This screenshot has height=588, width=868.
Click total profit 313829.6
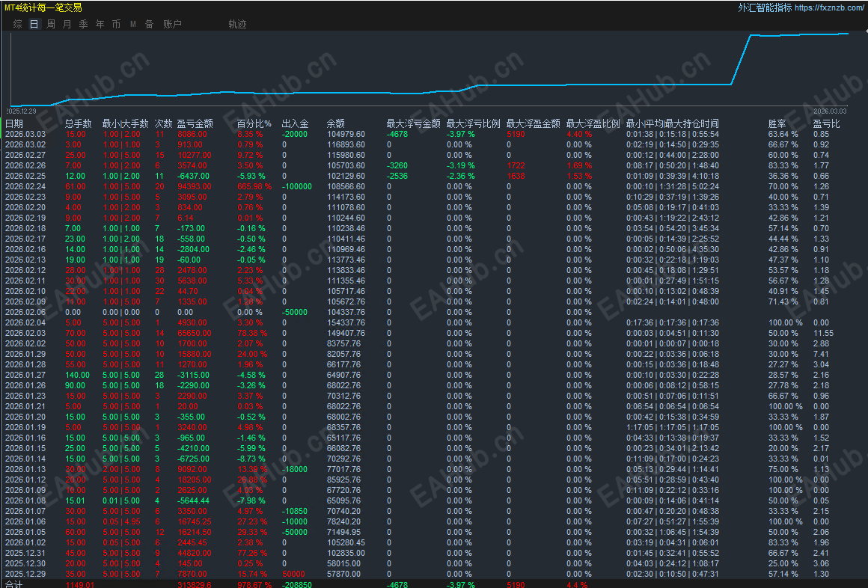195,585
